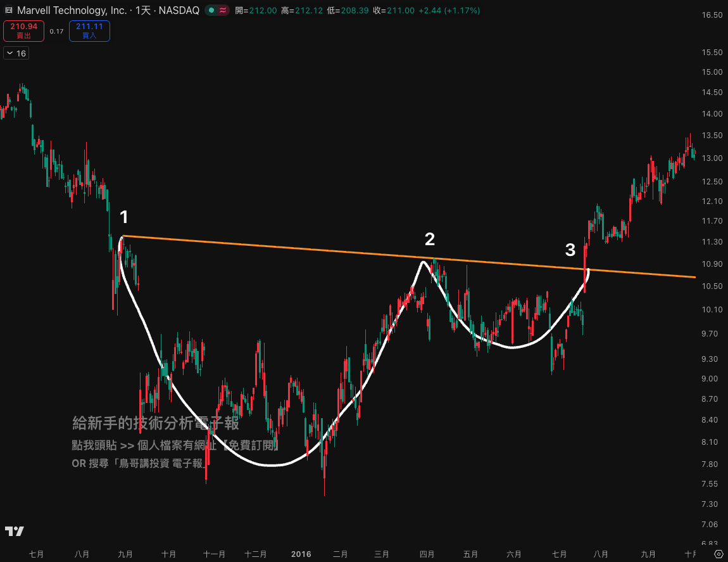The width and height of the screenshot is (728, 562).
Task: Click the 四月 label on time axis
Action: (427, 554)
